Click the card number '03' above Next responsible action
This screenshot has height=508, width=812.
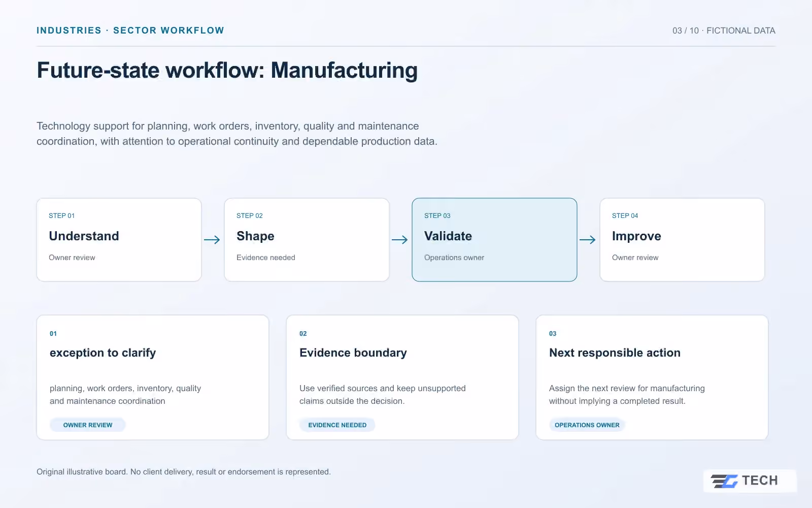(x=553, y=334)
